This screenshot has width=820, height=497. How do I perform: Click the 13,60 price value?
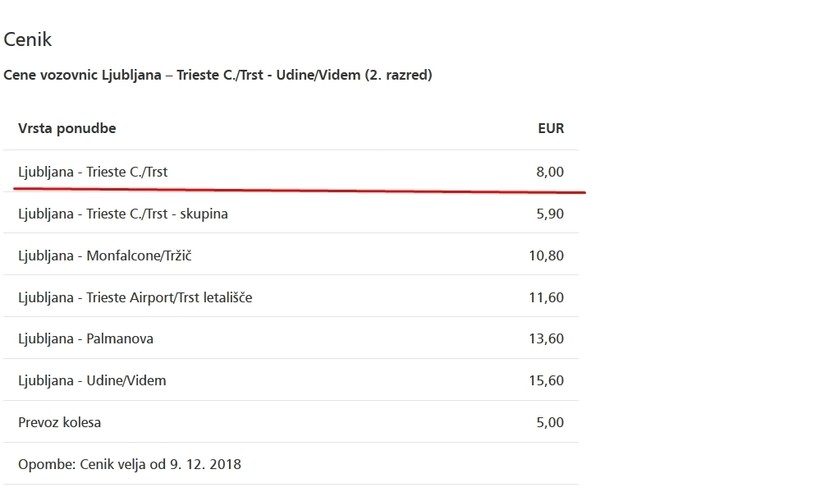(x=546, y=339)
